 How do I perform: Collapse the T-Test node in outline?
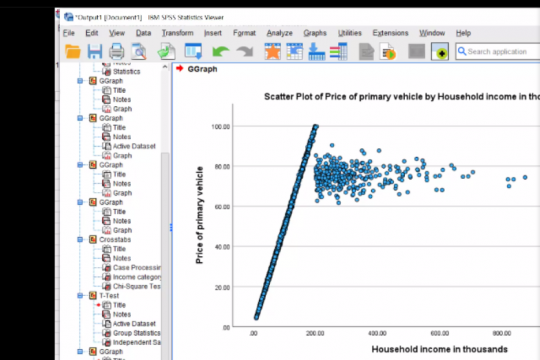[80, 296]
